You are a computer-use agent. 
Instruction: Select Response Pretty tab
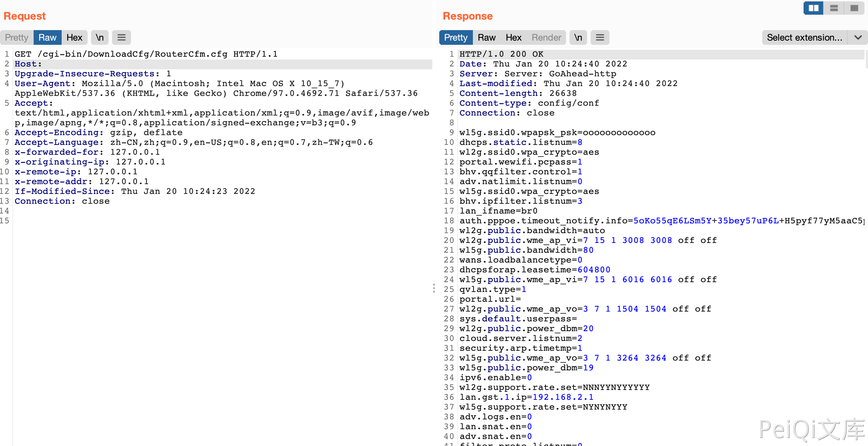tap(455, 37)
